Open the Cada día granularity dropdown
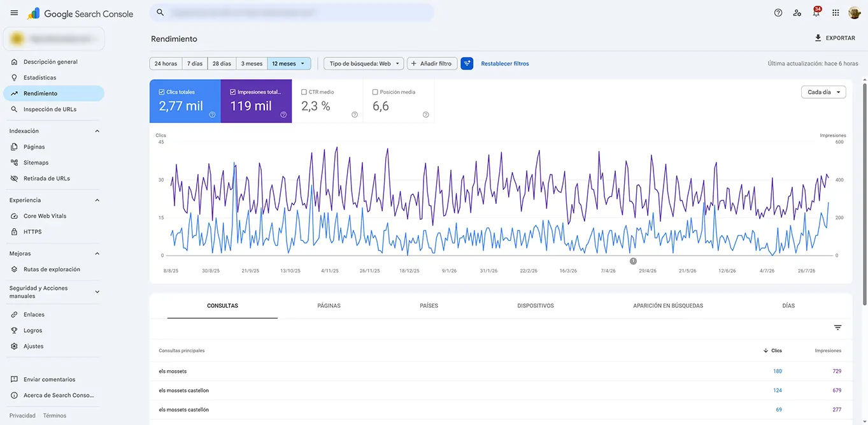The image size is (868, 425). point(823,92)
